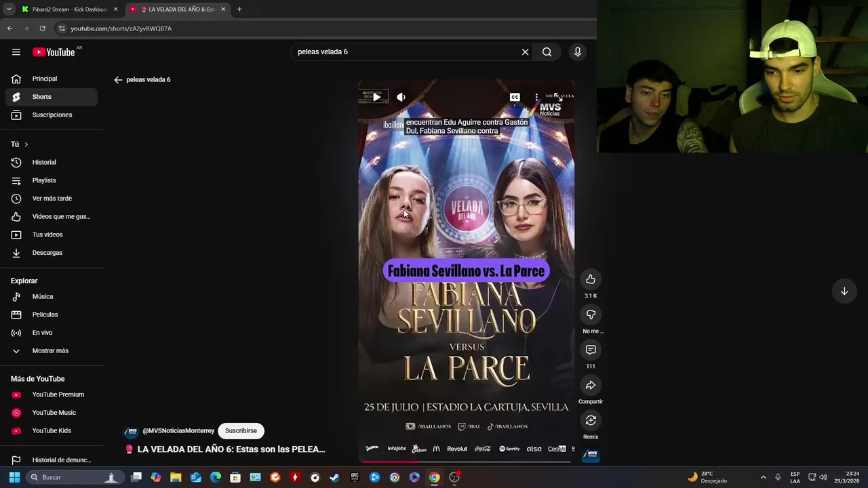Open Steam from the taskbar
Screen dimensions: 868x488
(x=334, y=477)
